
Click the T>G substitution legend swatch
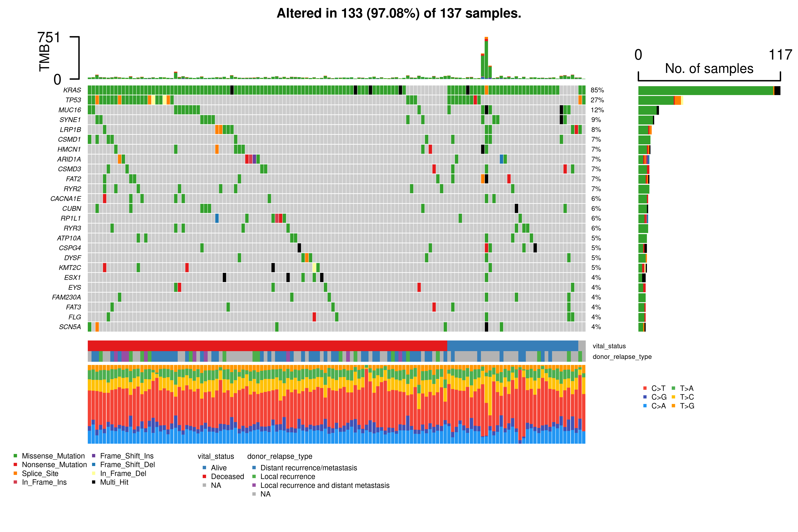tap(673, 406)
